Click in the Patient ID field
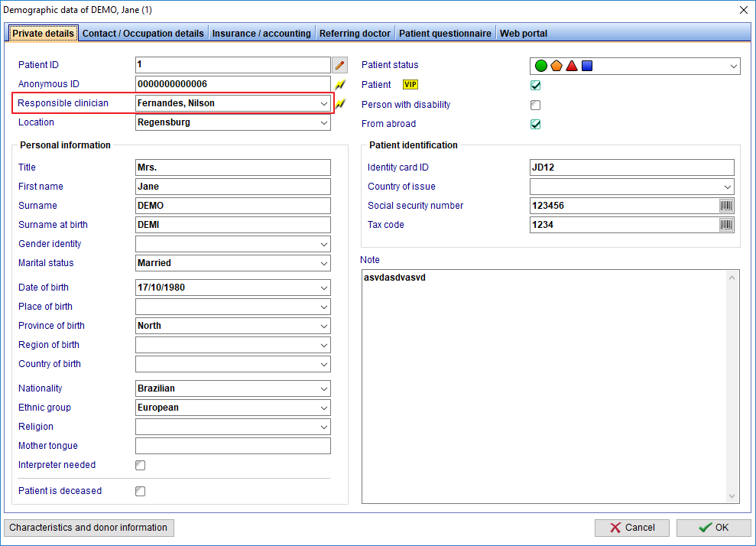The width and height of the screenshot is (756, 546). 233,65
